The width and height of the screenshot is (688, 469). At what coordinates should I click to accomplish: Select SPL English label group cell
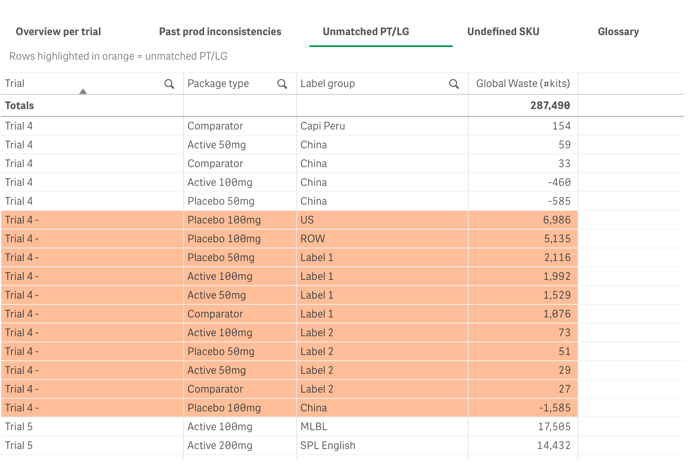(328, 446)
